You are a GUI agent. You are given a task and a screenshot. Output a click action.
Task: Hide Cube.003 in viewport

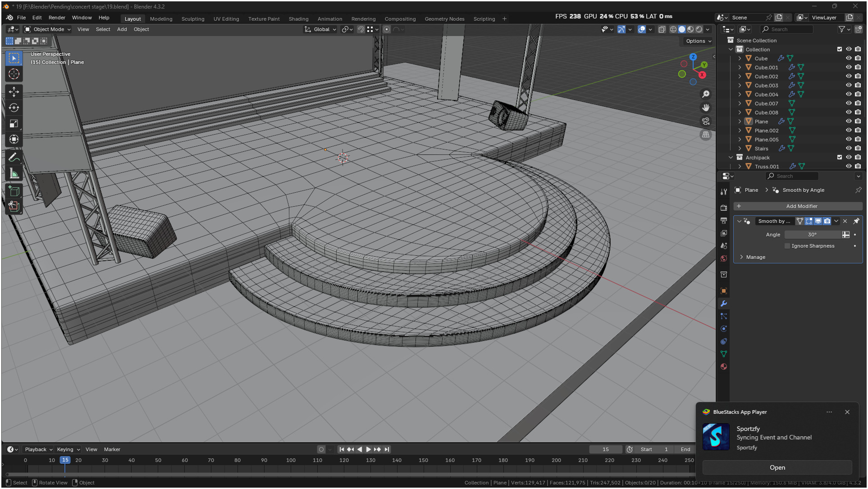(x=848, y=85)
